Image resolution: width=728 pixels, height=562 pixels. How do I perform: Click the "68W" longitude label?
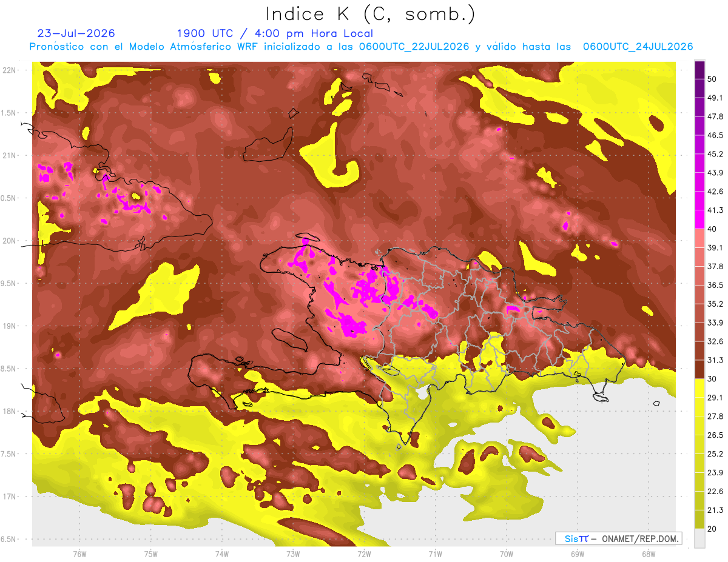[x=649, y=554]
